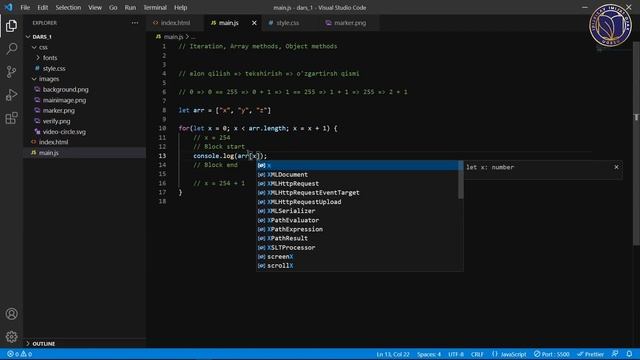Change CRLF end of line sequence

tap(477, 354)
